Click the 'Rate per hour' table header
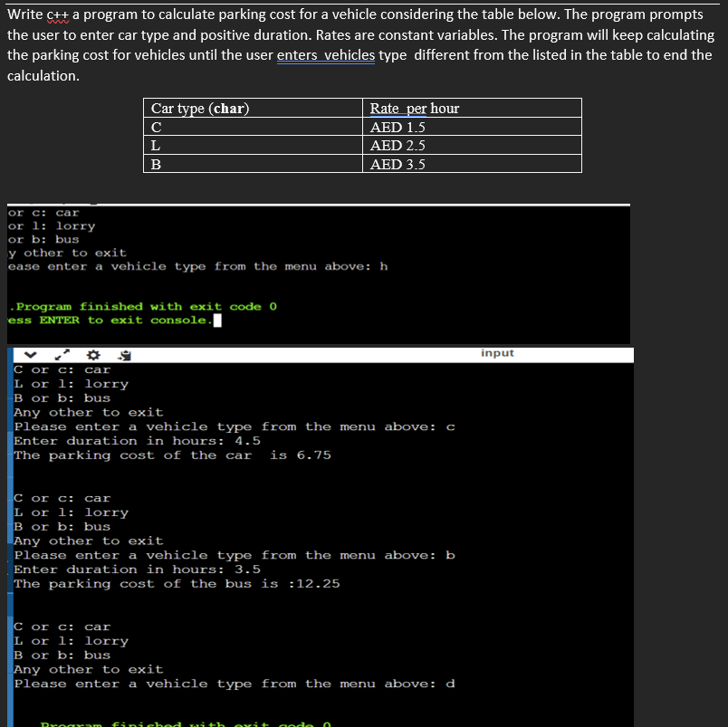Screen dimensions: 728x727 [472, 108]
